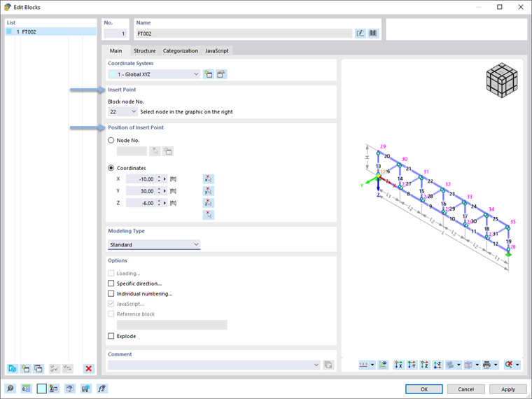Open the Modeling Type Standard dropdown
This screenshot has width=532, height=399.
[154, 244]
